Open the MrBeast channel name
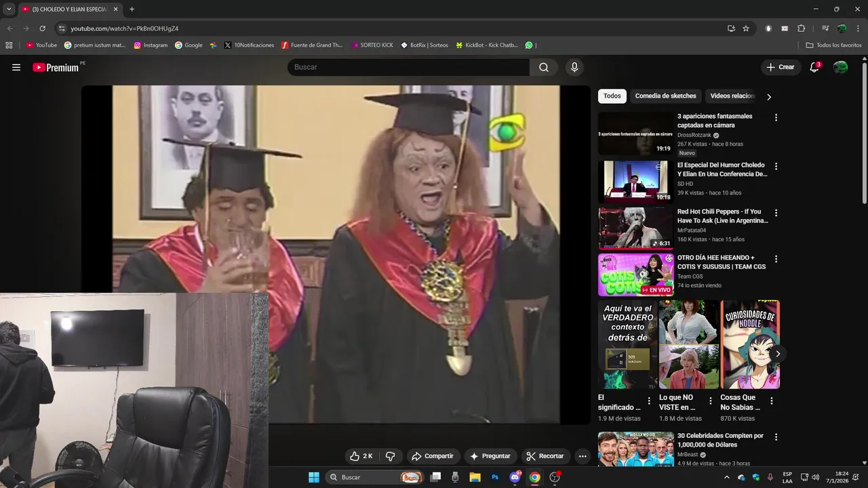 tap(688, 455)
